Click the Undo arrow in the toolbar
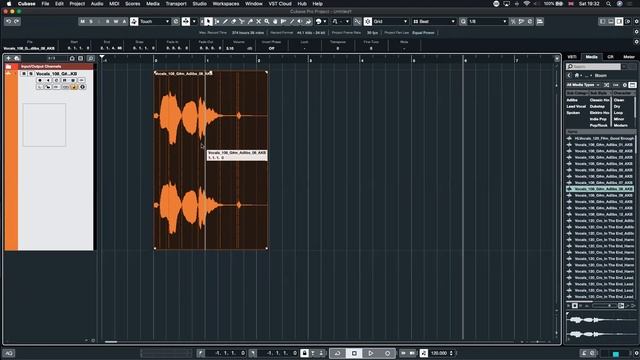The width and height of the screenshot is (640, 360). click(x=8, y=21)
